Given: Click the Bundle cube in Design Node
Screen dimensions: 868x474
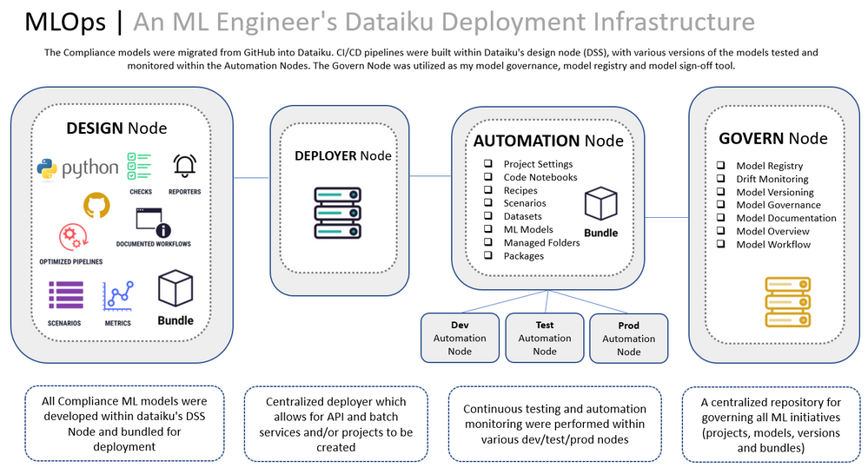Looking at the screenshot, I should (176, 287).
